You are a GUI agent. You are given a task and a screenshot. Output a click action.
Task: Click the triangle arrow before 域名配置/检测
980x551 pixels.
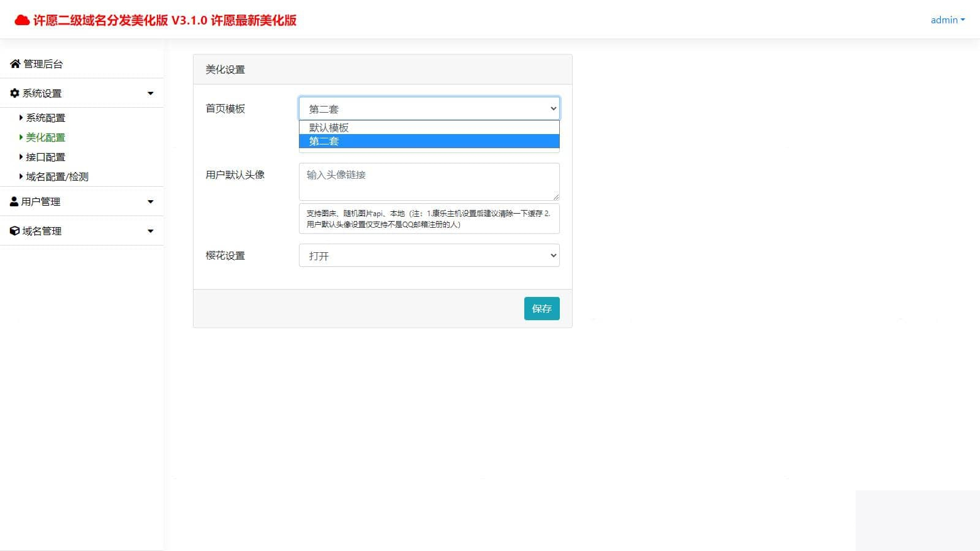20,176
